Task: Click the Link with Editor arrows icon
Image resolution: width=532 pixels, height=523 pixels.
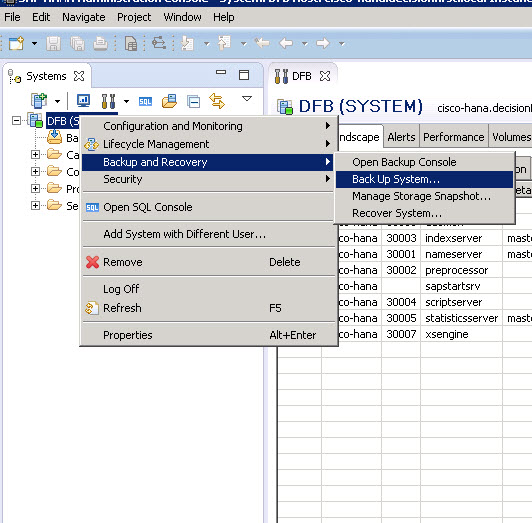Action: click(x=217, y=101)
